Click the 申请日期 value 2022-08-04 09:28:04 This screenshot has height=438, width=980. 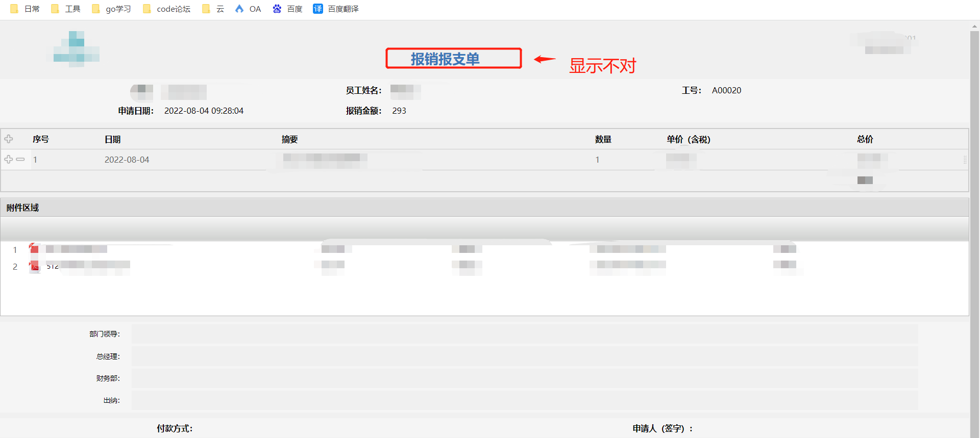pyautogui.click(x=204, y=111)
